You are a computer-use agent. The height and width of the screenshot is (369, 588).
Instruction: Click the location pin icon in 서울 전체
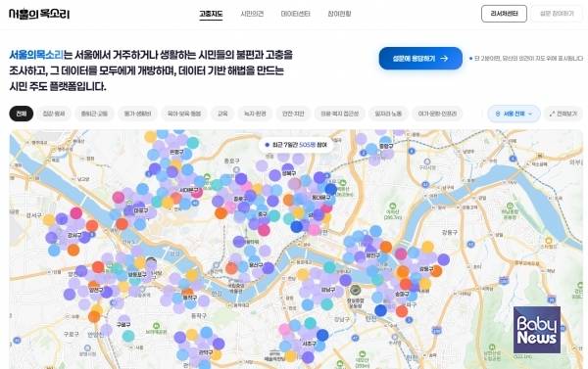click(x=498, y=114)
